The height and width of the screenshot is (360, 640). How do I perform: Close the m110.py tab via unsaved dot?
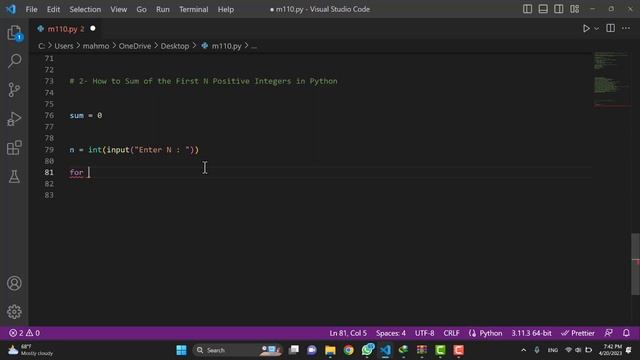[x=93, y=29]
